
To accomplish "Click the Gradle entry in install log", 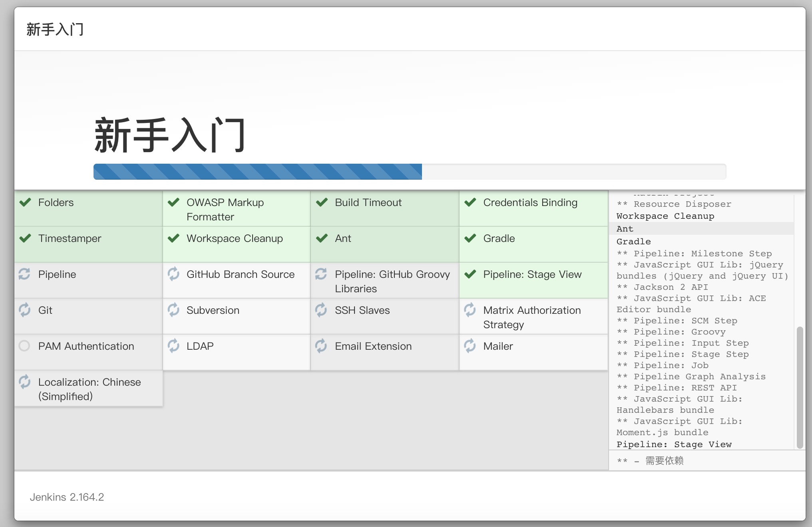I will [633, 242].
